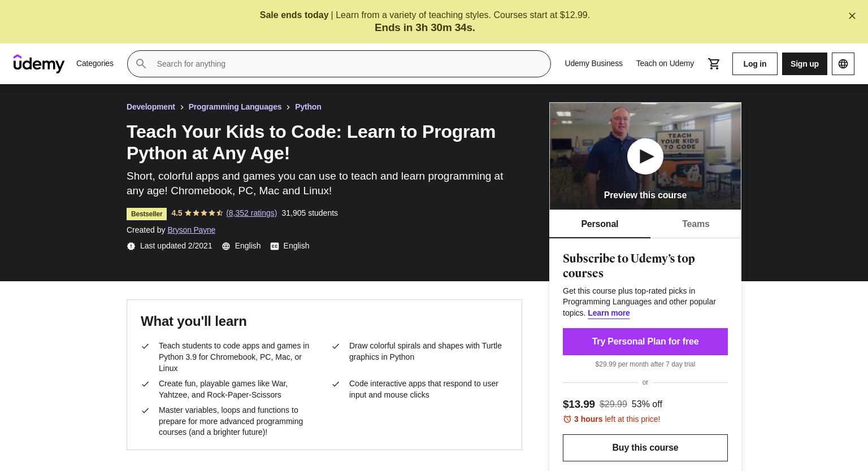Click checkmark beside Teach students to code
Viewport: 868px width, 471px height.
point(145,346)
